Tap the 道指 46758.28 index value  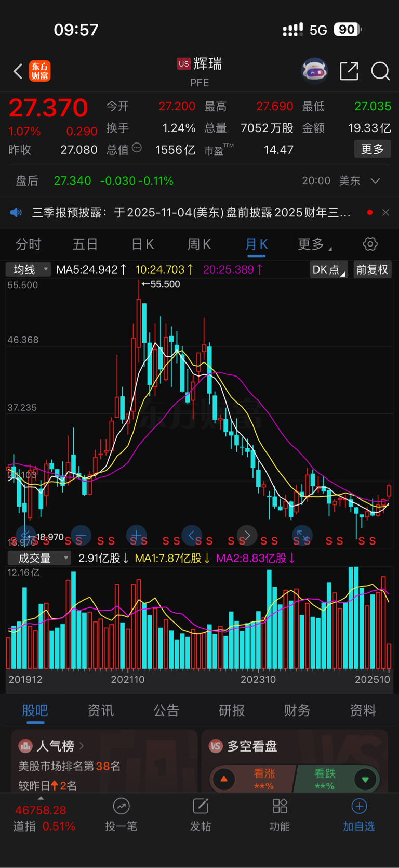pos(41,810)
